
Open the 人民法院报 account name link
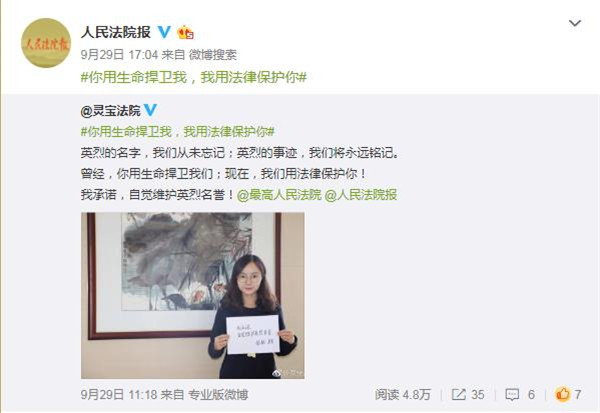click(x=116, y=33)
